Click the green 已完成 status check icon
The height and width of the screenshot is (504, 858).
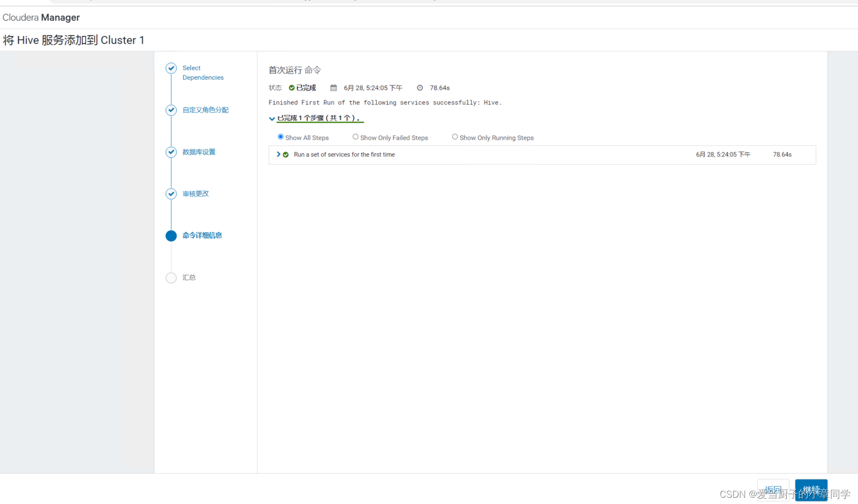(x=292, y=88)
